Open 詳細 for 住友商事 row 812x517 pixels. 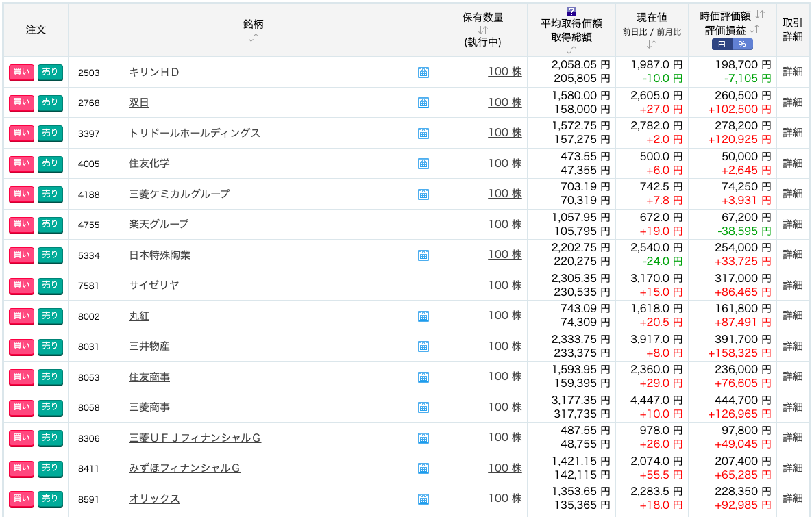793,376
